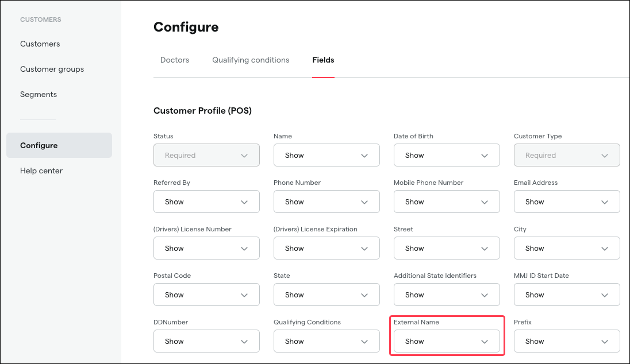
Task: Select Configure in the sidebar
Action: 39,145
